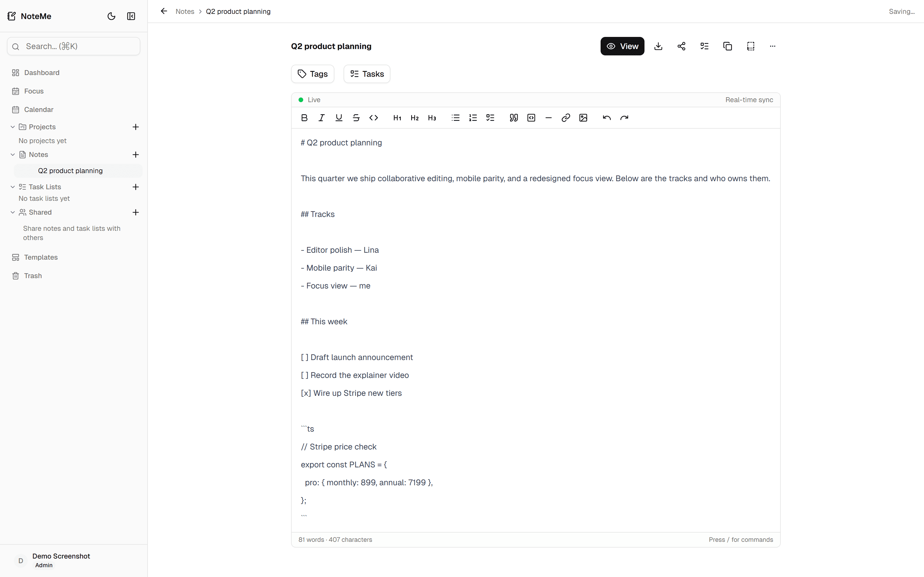The height and width of the screenshot is (577, 924).
Task: Open the download/export option
Action: [x=658, y=46]
